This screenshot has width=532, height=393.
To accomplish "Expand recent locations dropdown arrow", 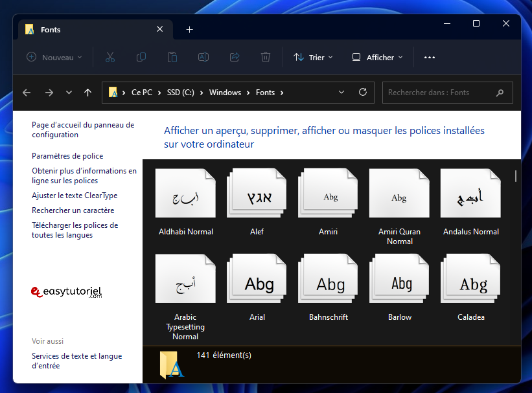I will pyautogui.click(x=69, y=93).
